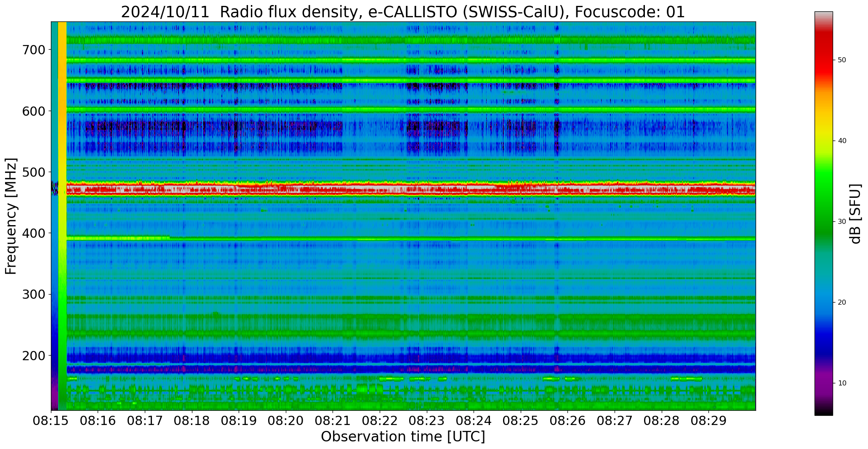Image resolution: width=868 pixels, height=449 pixels.
Task: Click the colorbar 30 tick label
Action: pos(842,222)
